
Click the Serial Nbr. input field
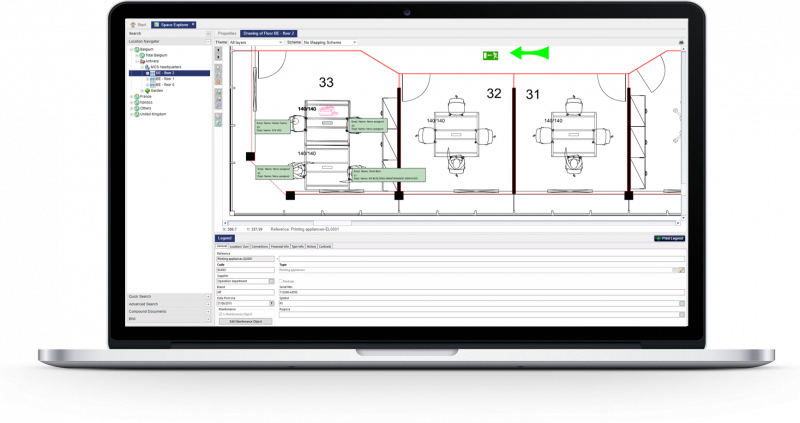click(x=482, y=292)
